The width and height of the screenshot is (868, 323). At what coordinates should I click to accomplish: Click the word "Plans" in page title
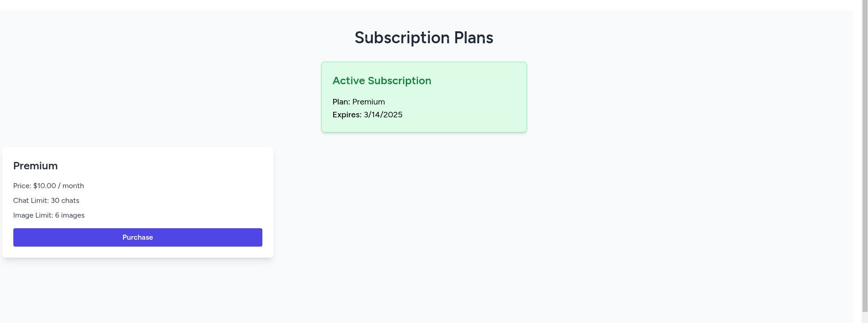473,38
